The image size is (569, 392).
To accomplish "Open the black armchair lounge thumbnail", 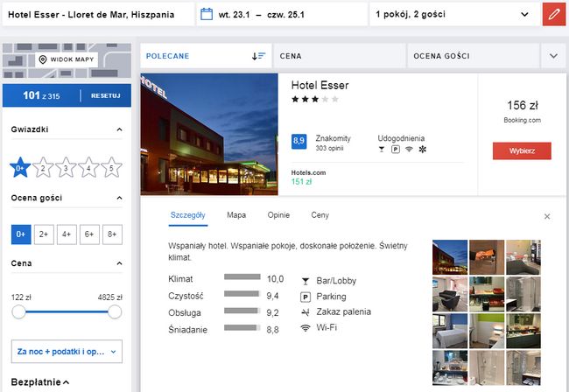I will pyautogui.click(x=450, y=294).
